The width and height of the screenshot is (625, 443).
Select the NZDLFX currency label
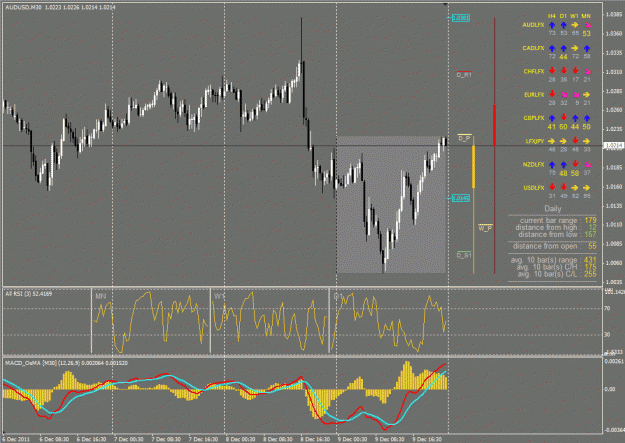533,164
